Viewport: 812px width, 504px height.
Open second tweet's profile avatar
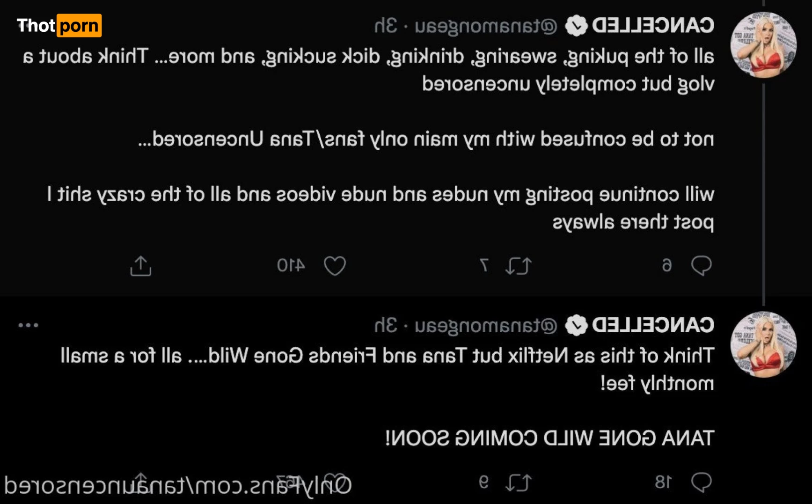coord(763,344)
